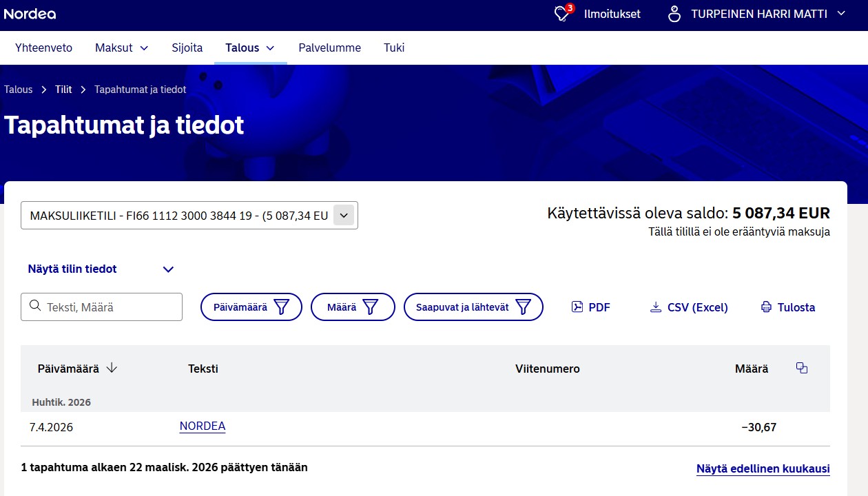Click Näytä edellinen kuukausi link

coord(763,469)
